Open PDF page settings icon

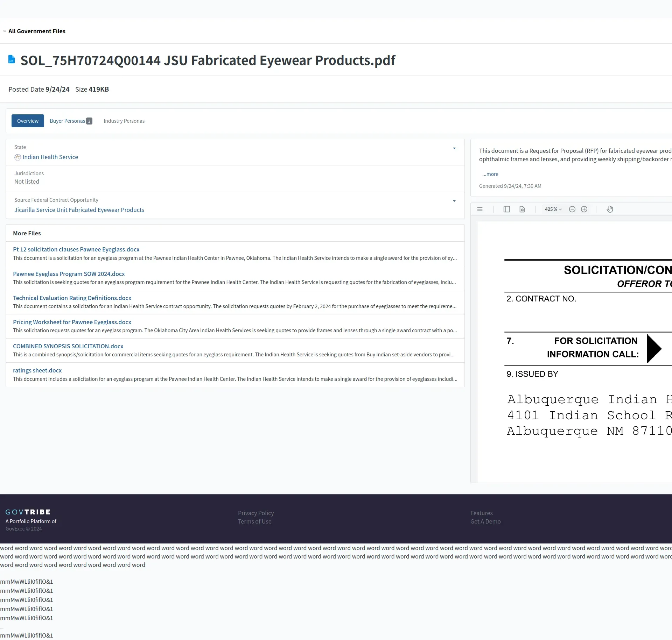coord(522,209)
